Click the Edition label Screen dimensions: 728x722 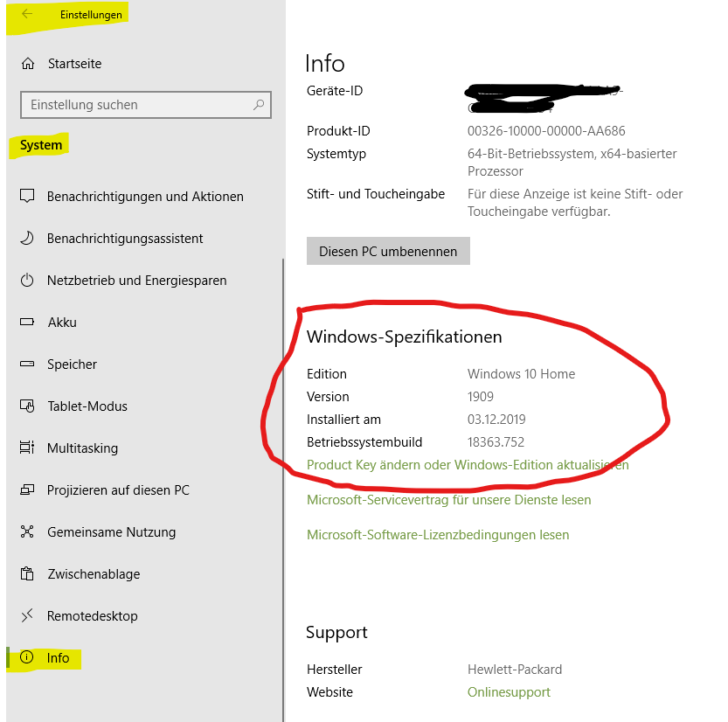[x=327, y=374]
